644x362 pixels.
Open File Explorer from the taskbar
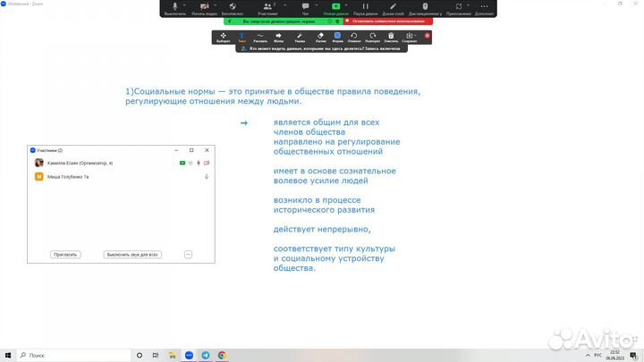pyautogui.click(x=173, y=356)
